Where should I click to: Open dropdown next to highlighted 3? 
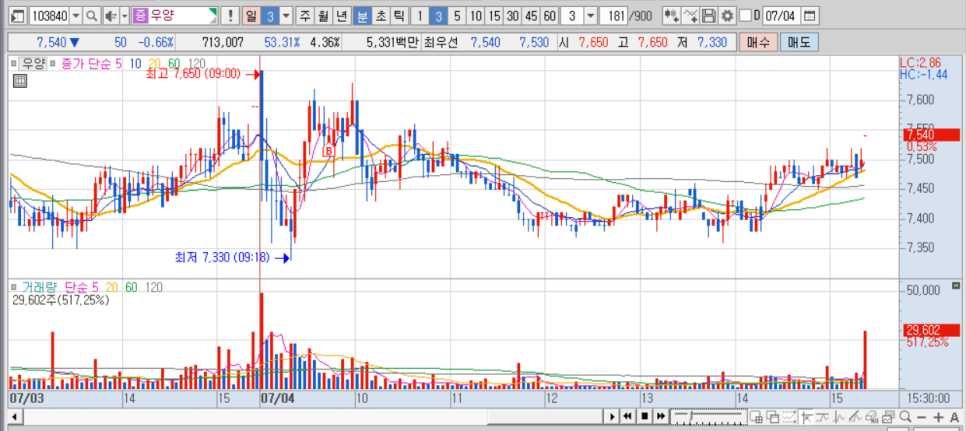click(x=286, y=15)
